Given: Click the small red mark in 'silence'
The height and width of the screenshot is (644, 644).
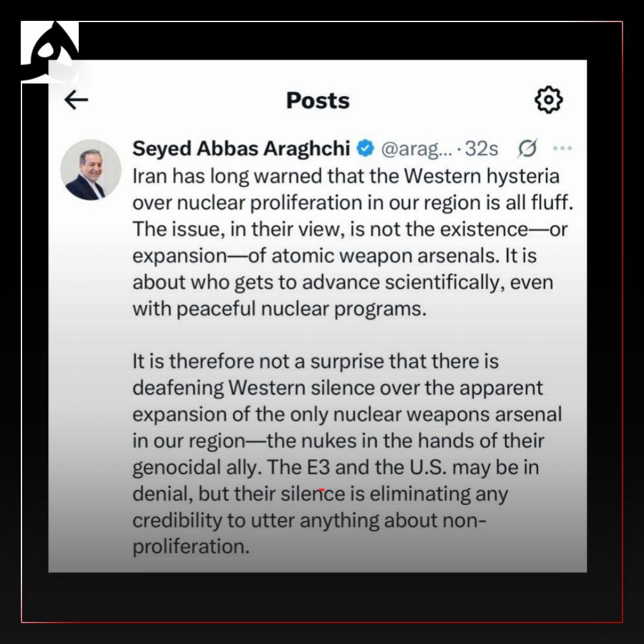Looking at the screenshot, I should 321,490.
